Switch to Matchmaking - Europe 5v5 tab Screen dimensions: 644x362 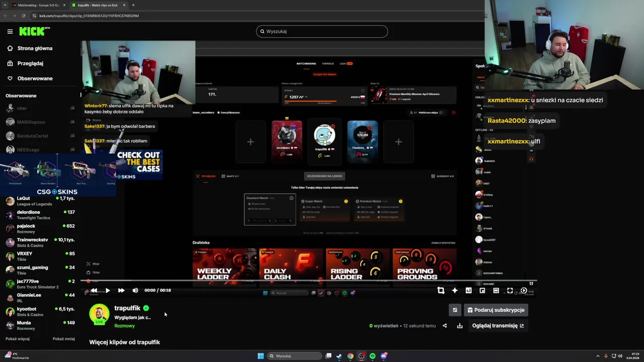pyautogui.click(x=38, y=5)
